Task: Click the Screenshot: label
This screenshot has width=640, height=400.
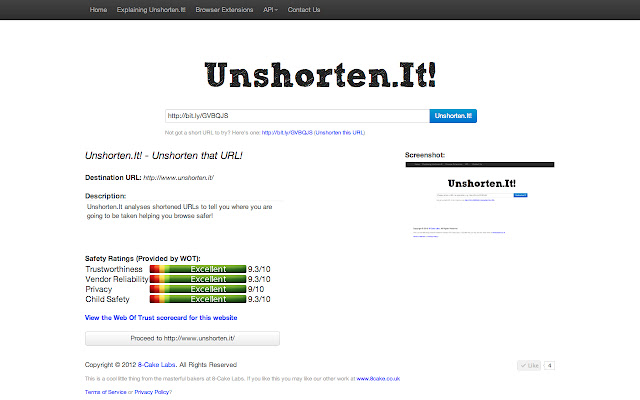Action: pyautogui.click(x=425, y=155)
